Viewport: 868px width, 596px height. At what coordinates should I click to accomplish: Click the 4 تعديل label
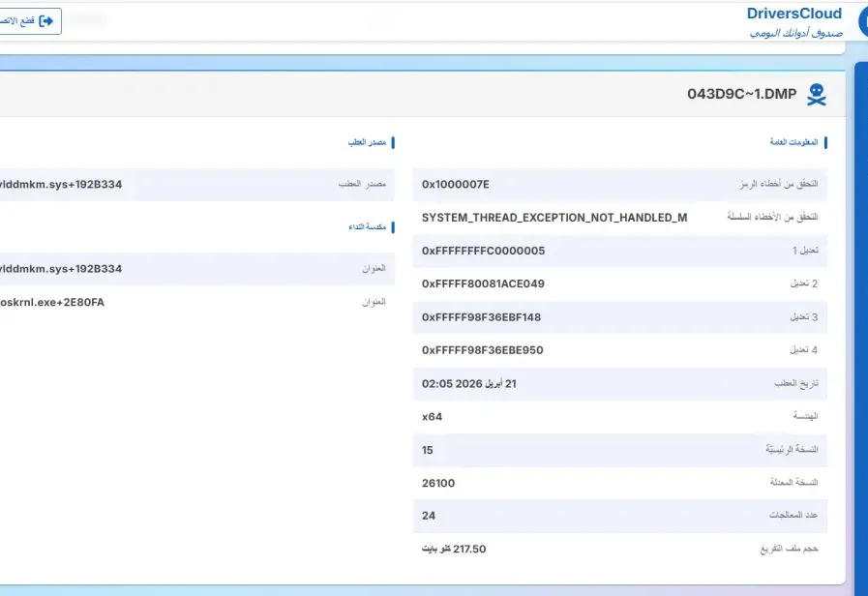[x=804, y=349]
